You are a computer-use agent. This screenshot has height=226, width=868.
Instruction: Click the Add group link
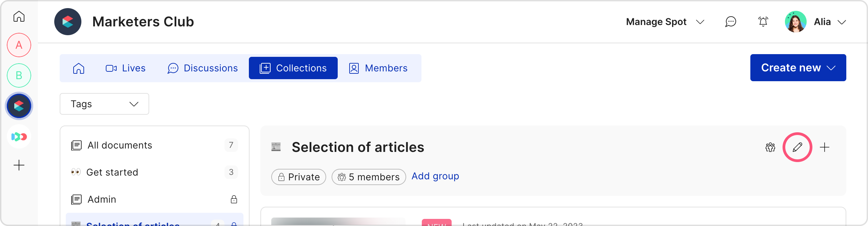click(435, 176)
